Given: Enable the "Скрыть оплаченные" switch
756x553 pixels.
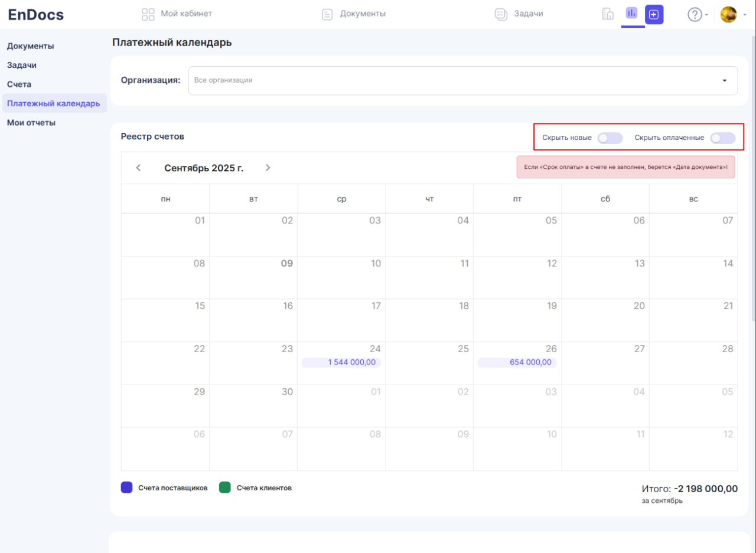Looking at the screenshot, I should (722, 138).
